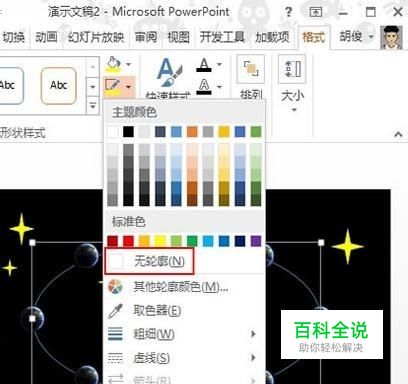Expand the Text Fill dropdown arrow

click(219, 64)
